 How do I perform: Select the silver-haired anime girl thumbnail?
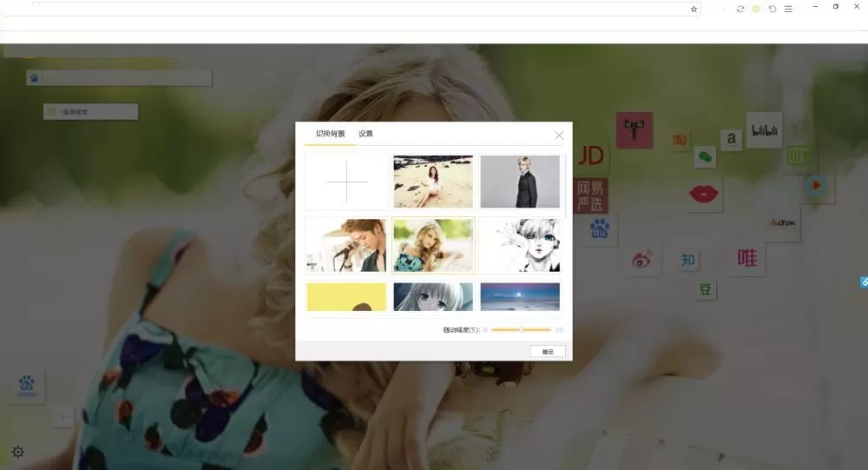point(433,296)
